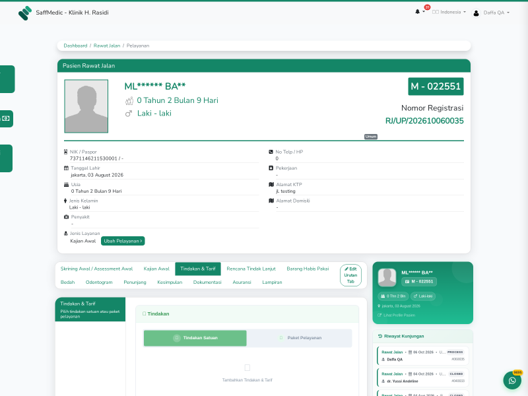
Task: Click the Tindakan section header
Action: (x=247, y=314)
